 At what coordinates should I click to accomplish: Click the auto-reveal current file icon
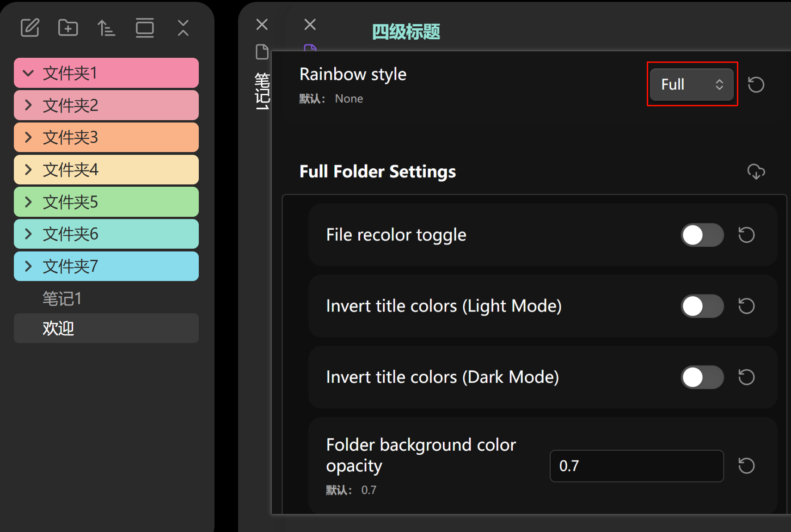coord(145,28)
